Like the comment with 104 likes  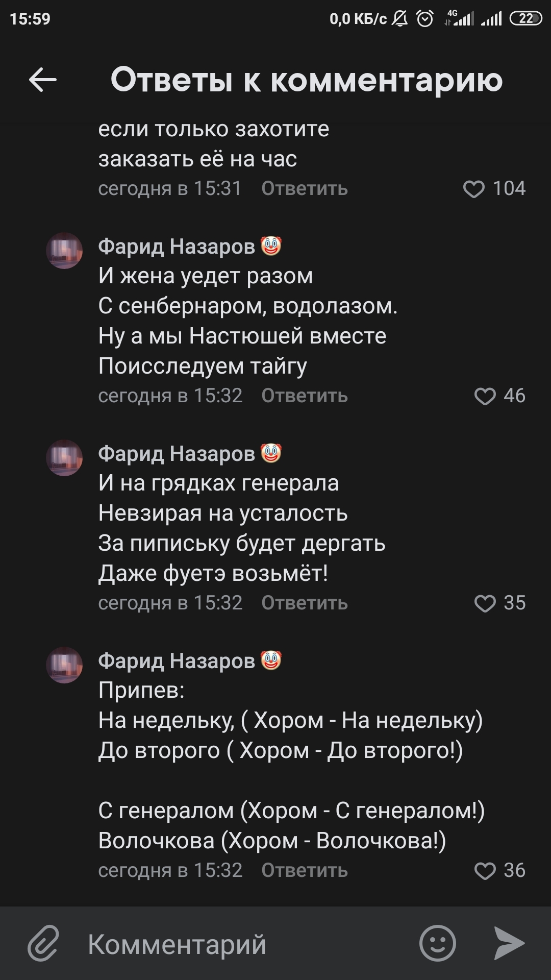point(474,189)
